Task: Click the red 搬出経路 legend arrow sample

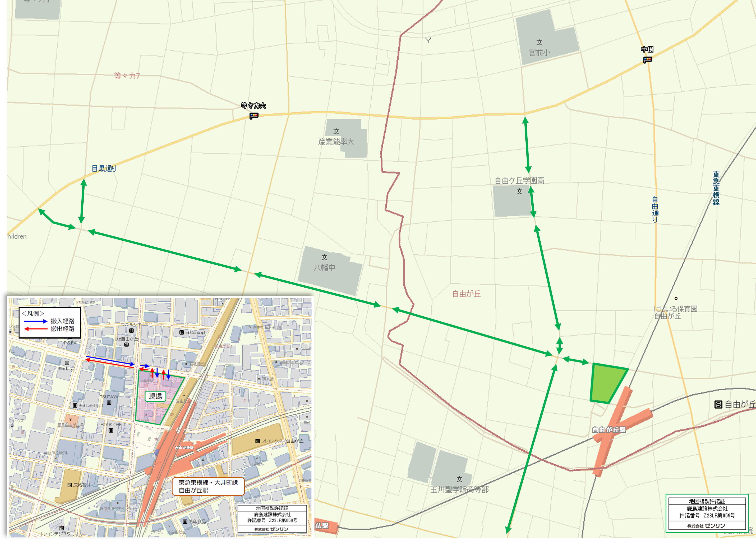Action: click(36, 329)
